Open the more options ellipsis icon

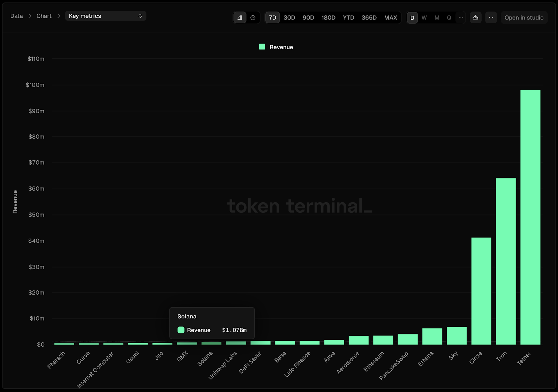[x=491, y=17]
